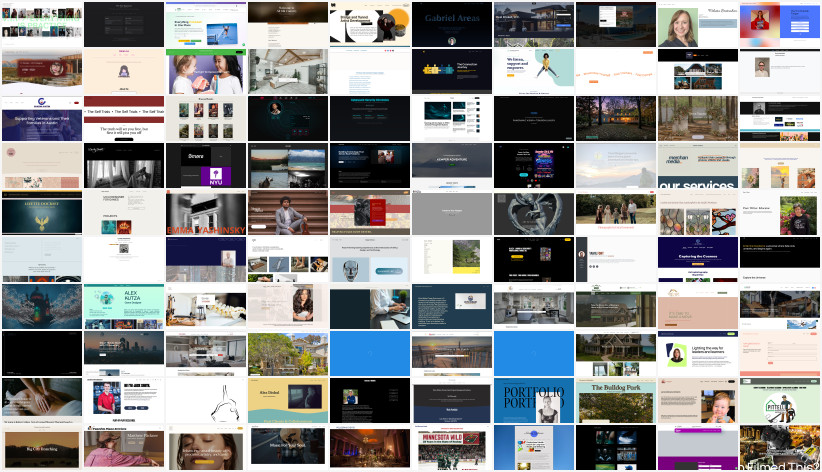The image size is (822, 472).
Task: Select the ornate blue lantern artwork thumbnail
Action: tap(42, 307)
